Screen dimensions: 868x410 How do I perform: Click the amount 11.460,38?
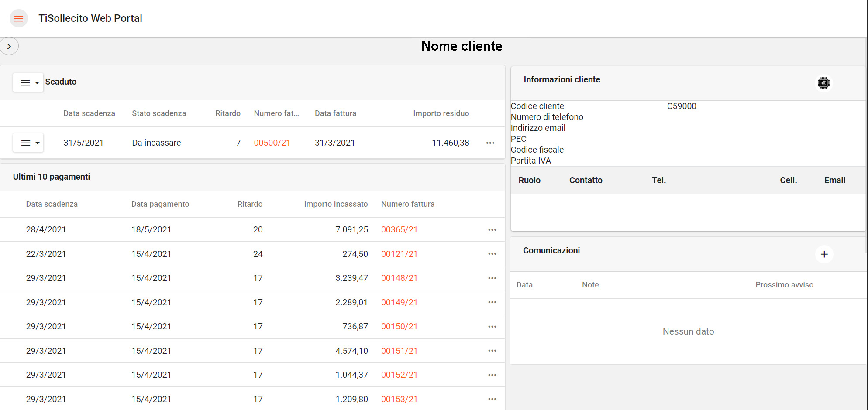[450, 143]
